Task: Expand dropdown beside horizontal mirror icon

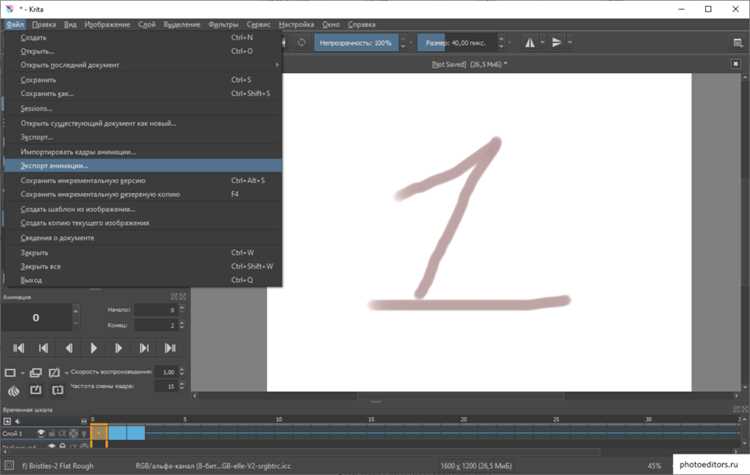Action: 542,43
